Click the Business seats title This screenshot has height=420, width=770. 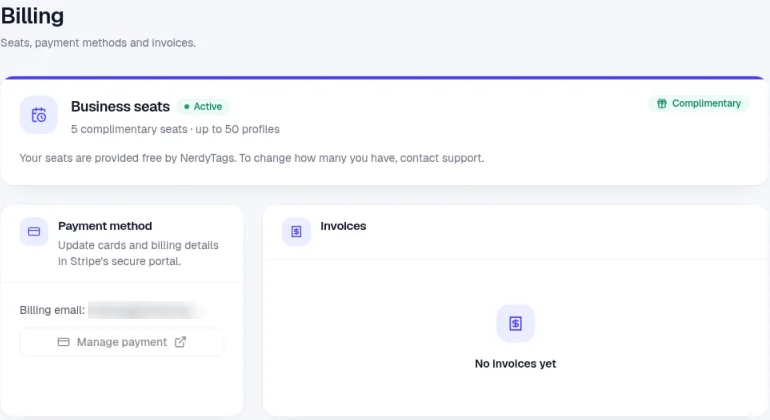pyautogui.click(x=120, y=107)
